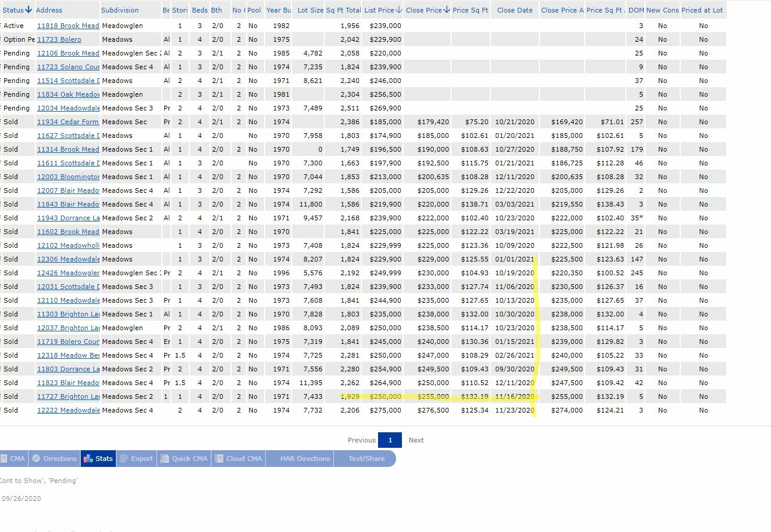Go to the Previous results page
This screenshot has width=771, height=532.
pos(361,440)
